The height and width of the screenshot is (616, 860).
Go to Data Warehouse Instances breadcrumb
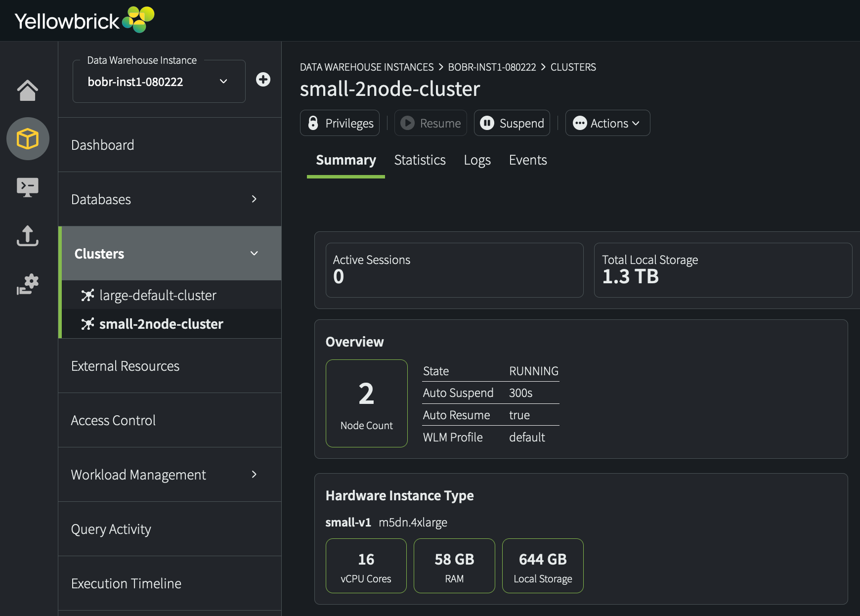click(367, 67)
